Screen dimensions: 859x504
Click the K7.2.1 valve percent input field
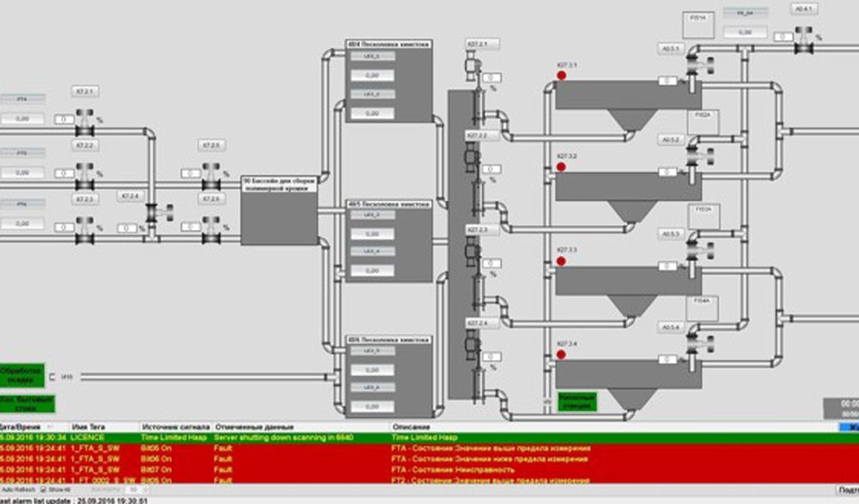pos(64,119)
